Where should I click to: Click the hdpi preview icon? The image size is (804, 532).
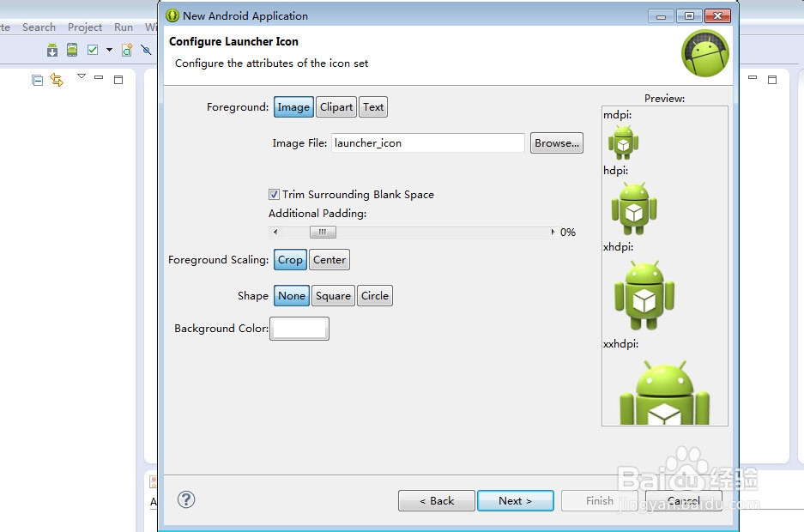click(x=634, y=209)
